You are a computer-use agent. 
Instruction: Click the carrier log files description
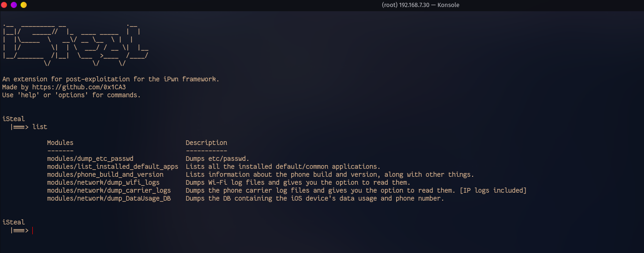(356, 190)
